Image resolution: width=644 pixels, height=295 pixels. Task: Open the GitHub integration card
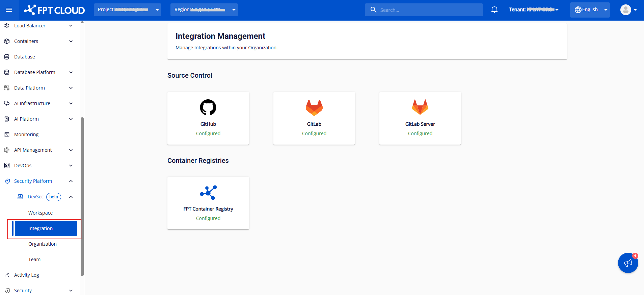pyautogui.click(x=208, y=118)
